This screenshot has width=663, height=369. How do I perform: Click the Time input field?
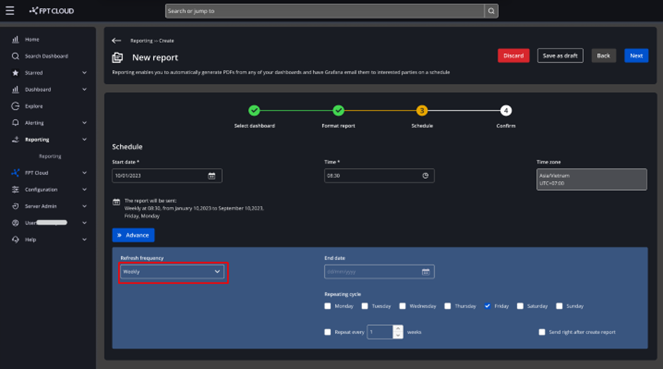pyautogui.click(x=379, y=176)
